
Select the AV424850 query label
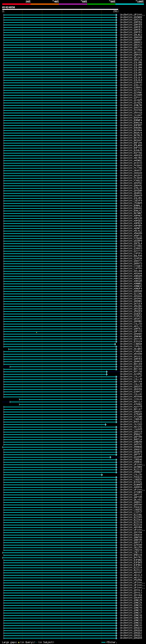[x=8, y=7]
